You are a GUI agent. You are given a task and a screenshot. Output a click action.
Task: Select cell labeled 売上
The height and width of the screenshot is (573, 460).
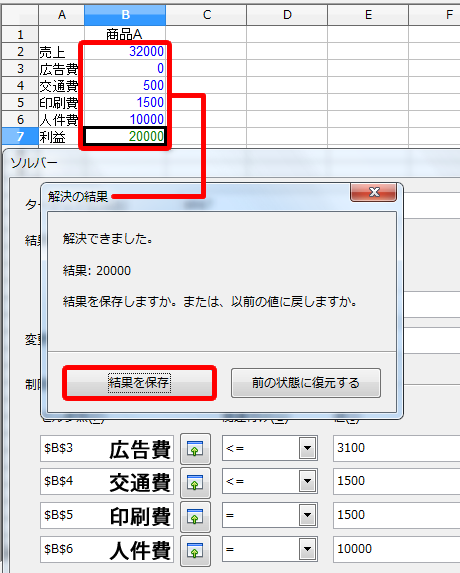[x=62, y=52]
